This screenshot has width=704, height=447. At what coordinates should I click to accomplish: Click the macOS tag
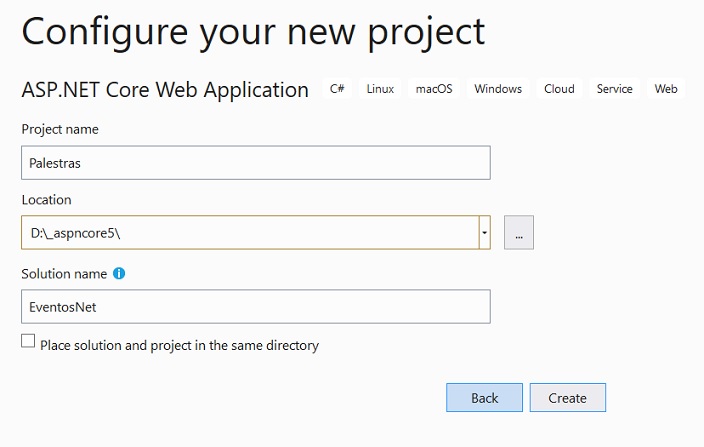click(x=434, y=88)
